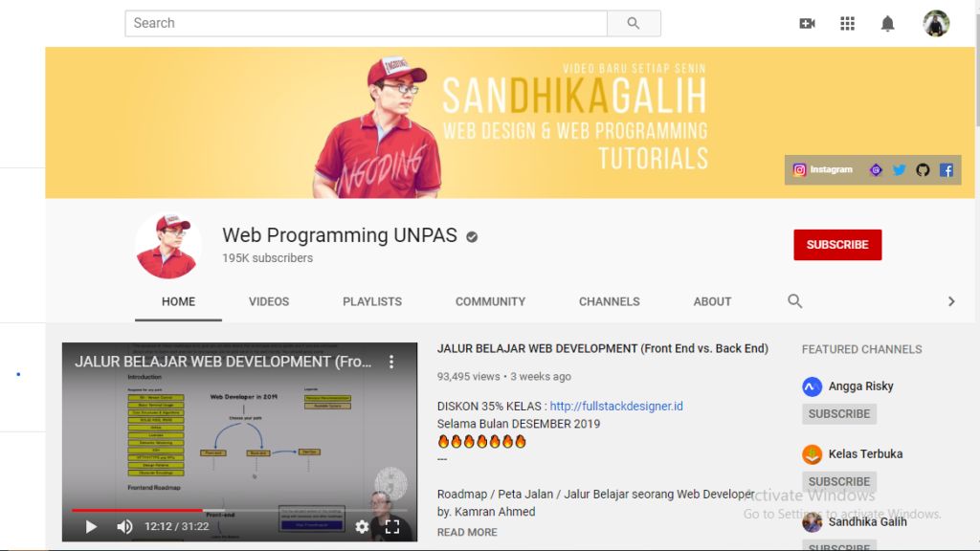Open the Kelas Terbuka channel name
This screenshot has width=980, height=551.
[x=865, y=454]
